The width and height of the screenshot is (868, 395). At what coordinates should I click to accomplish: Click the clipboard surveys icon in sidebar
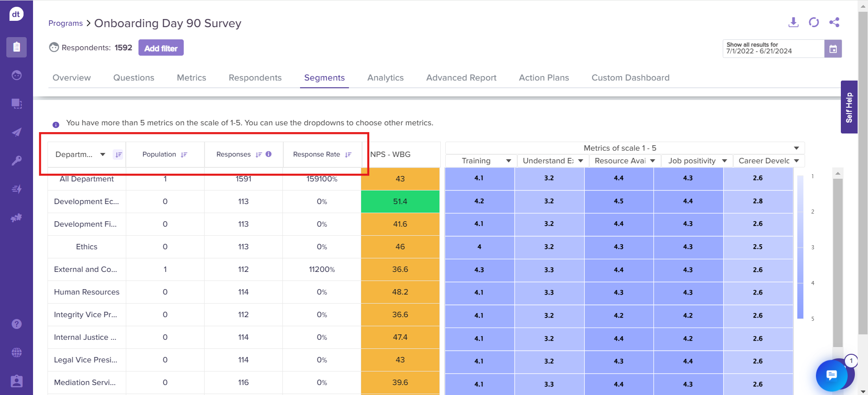(17, 47)
